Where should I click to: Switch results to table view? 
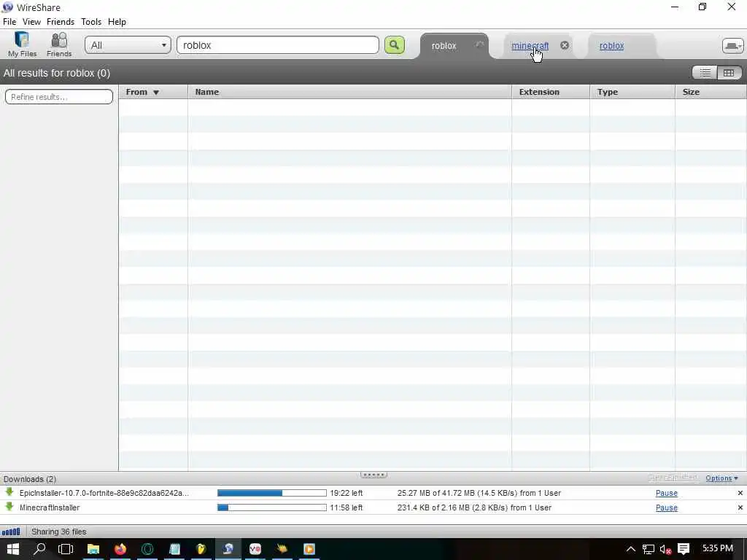(729, 73)
